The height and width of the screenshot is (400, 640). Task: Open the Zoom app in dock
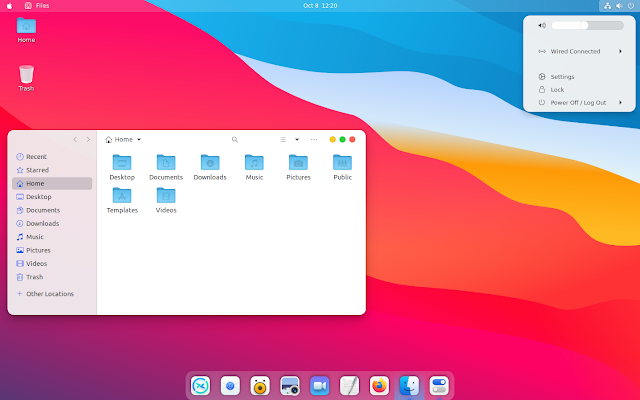point(320,385)
